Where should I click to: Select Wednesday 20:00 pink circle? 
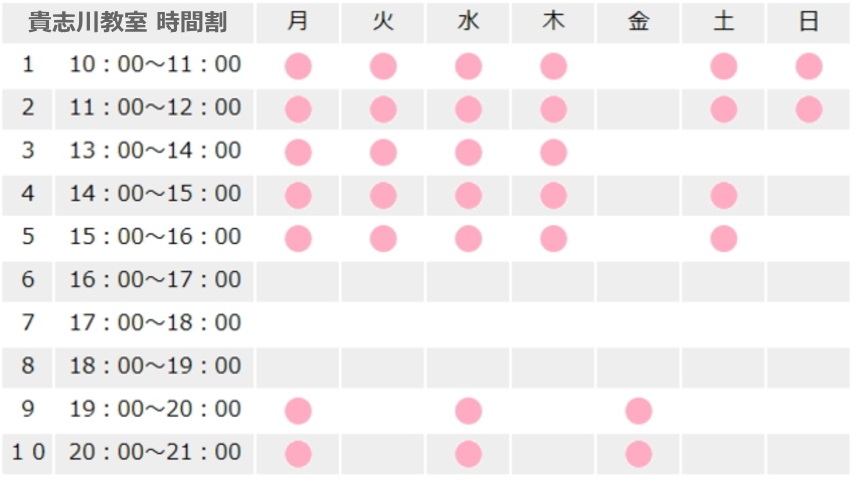tap(468, 454)
